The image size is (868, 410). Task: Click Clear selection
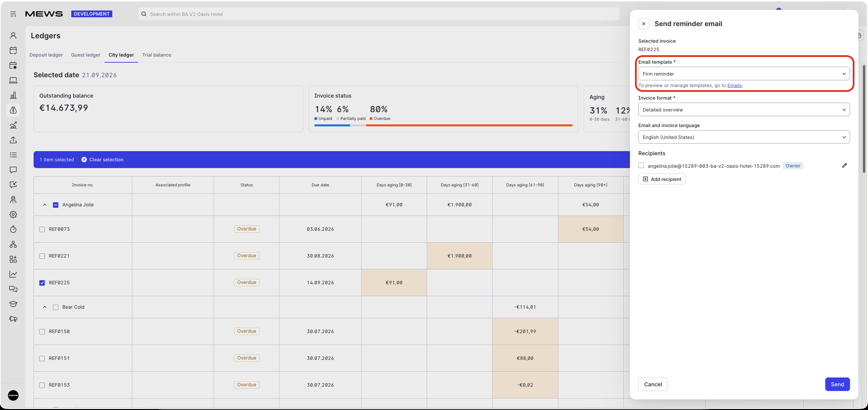(x=102, y=160)
